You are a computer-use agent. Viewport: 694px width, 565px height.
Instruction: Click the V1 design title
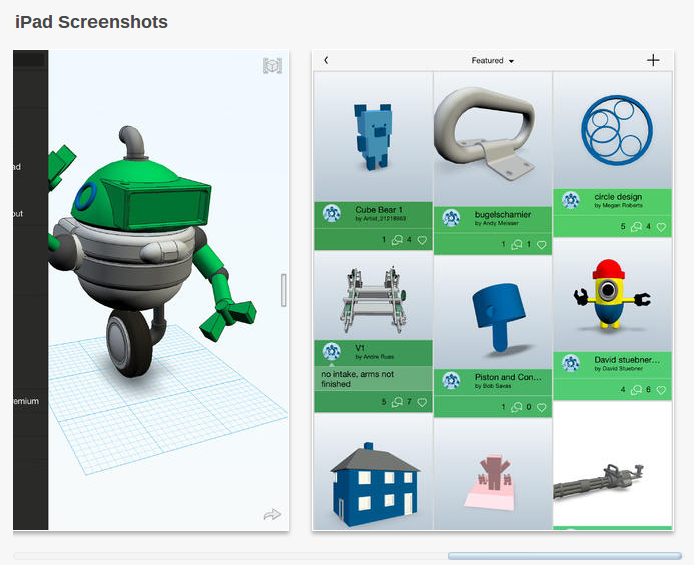pyautogui.click(x=360, y=347)
